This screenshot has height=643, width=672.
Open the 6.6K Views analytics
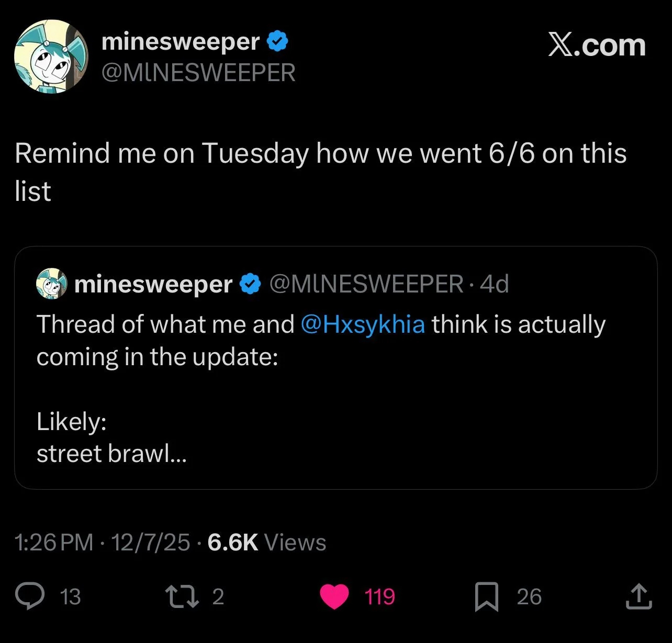pos(266,543)
